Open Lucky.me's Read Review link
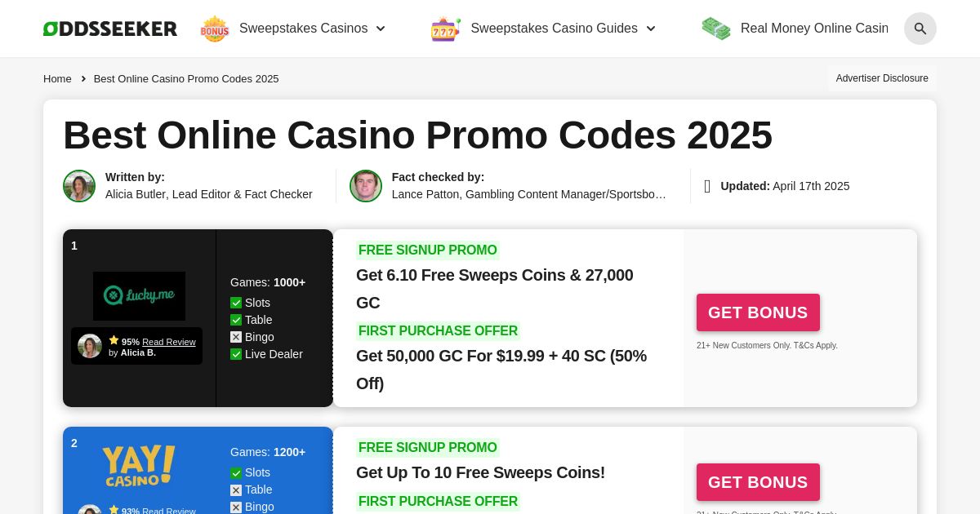 169,342
